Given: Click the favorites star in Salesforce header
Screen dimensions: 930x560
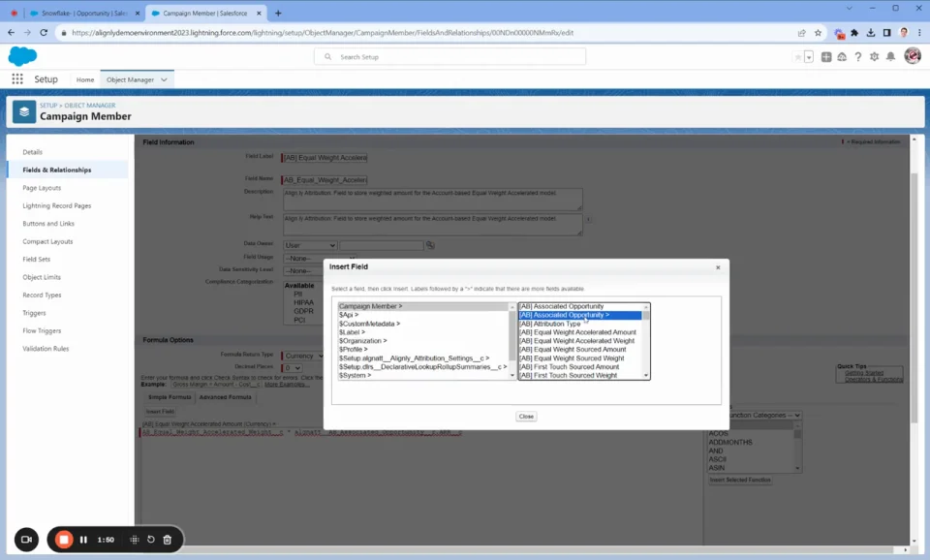Looking at the screenshot, I should point(797,57).
